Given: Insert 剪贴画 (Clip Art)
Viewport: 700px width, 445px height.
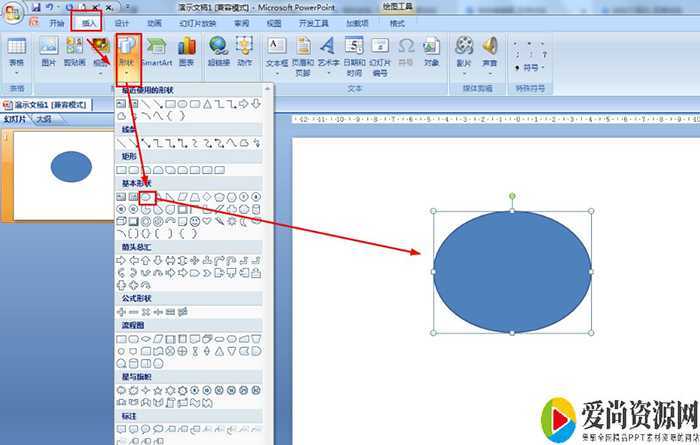Looking at the screenshot, I should click(x=75, y=52).
